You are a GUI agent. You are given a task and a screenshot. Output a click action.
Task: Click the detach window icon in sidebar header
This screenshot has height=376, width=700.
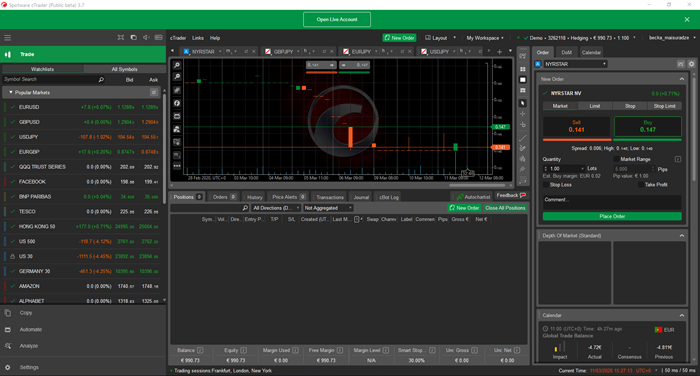tap(133, 38)
